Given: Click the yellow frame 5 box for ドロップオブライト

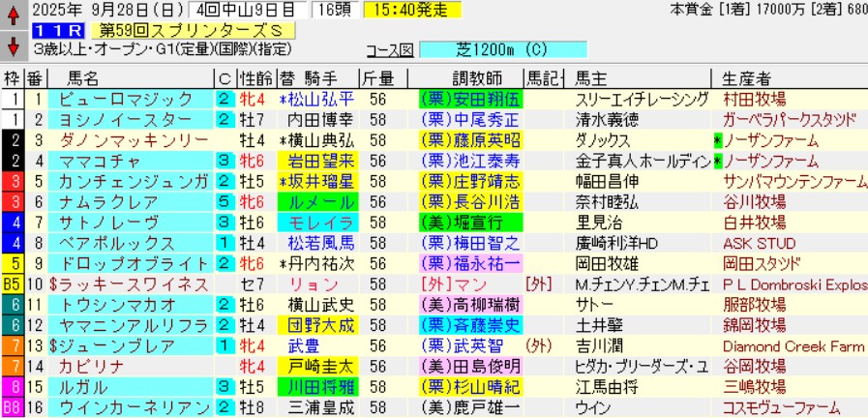Looking at the screenshot, I should click(12, 262).
